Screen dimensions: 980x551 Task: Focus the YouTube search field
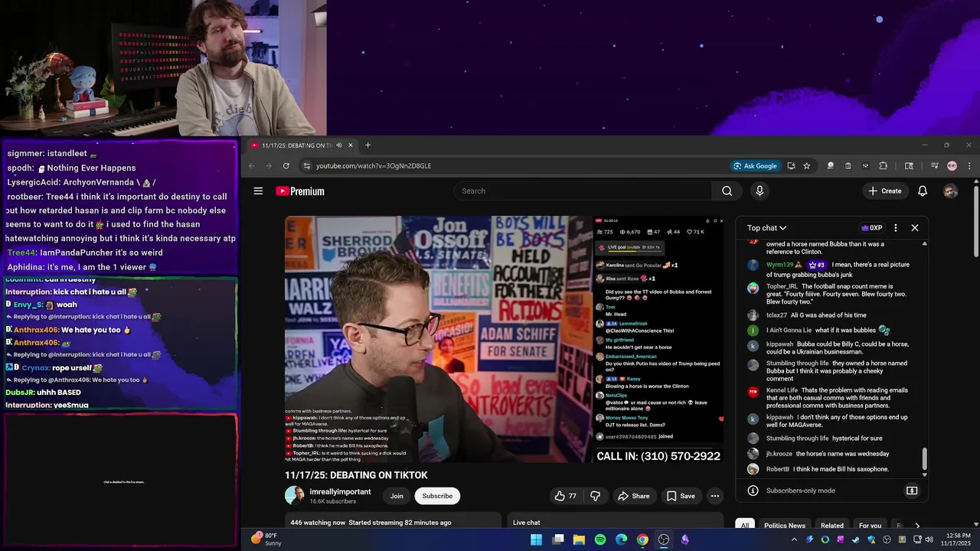point(582,191)
